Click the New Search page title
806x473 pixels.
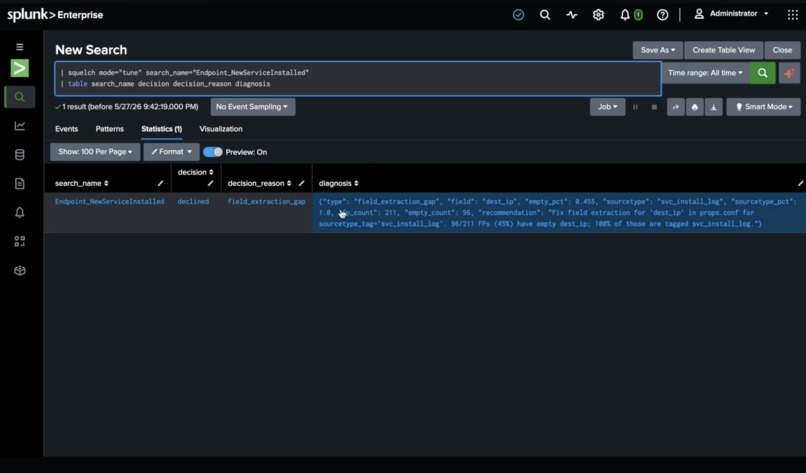point(91,50)
